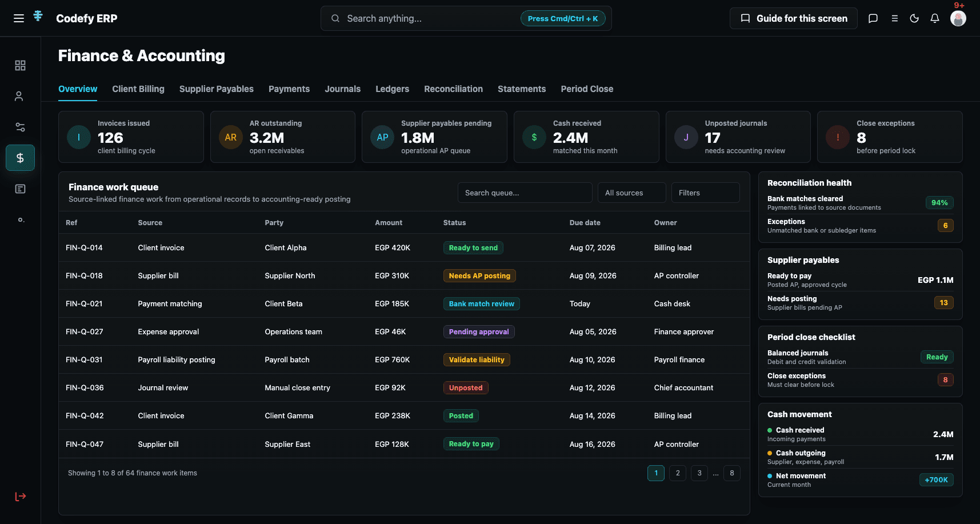980x524 pixels.
Task: Click the Press Cmd/Ctrl + K badge
Action: pos(563,18)
